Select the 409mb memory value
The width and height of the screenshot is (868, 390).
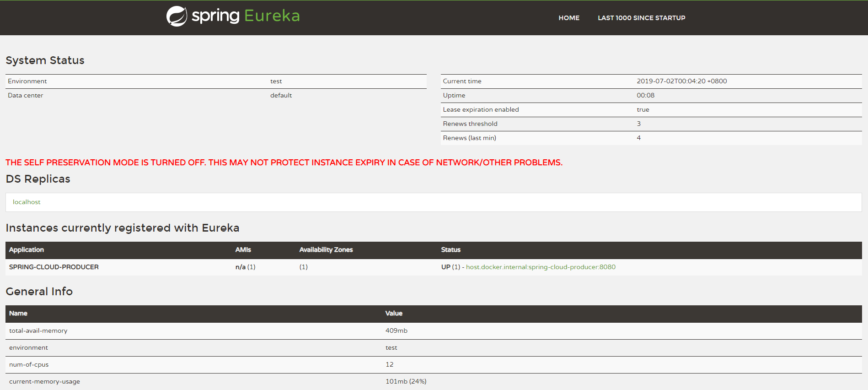(x=396, y=330)
